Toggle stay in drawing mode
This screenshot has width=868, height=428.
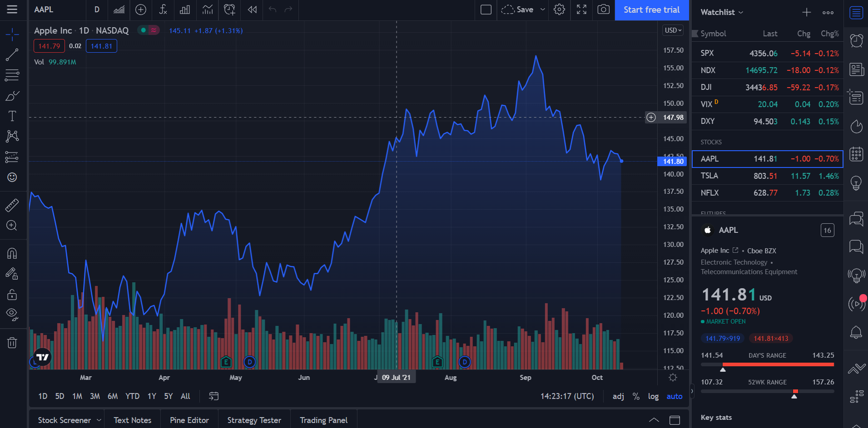pos(12,274)
